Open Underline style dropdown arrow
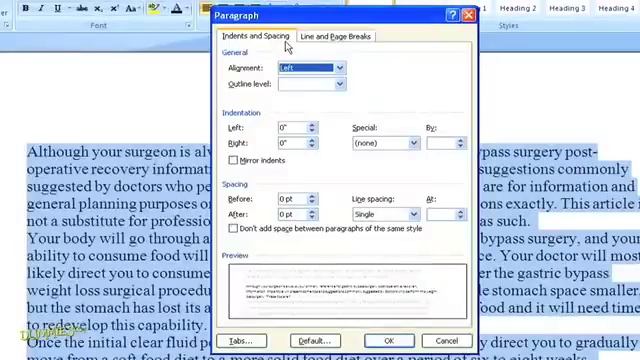This screenshot has width=640, height=360. coord(69,8)
